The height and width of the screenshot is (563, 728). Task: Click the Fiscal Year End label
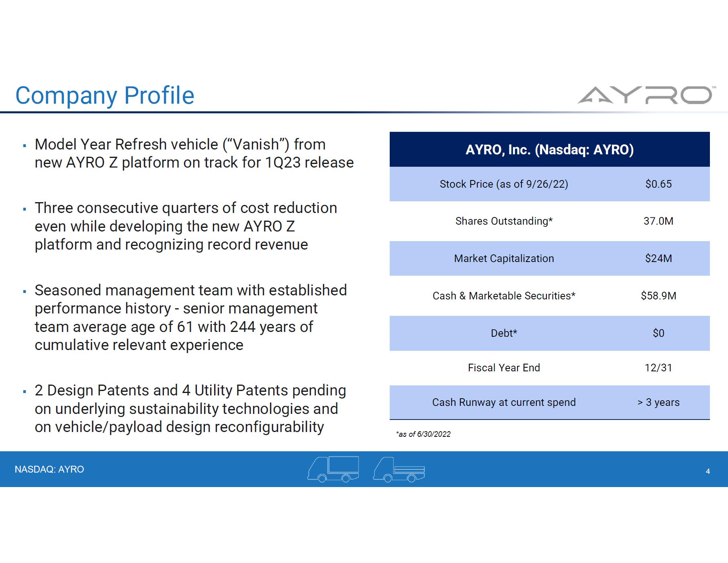[503, 368]
